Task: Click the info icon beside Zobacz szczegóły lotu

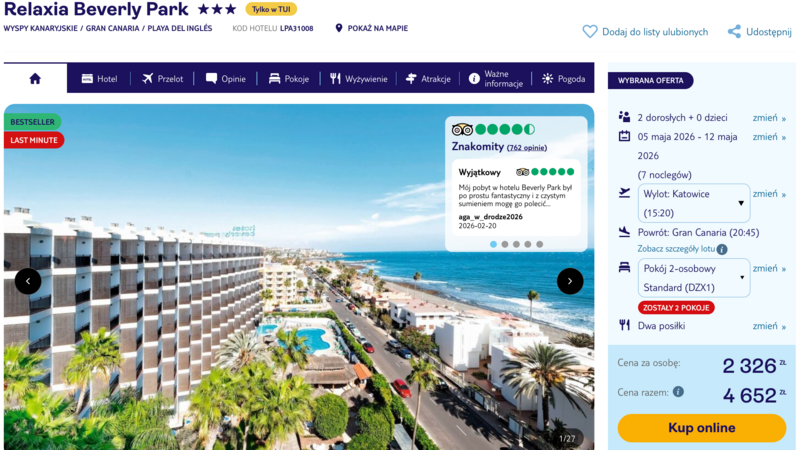Action: coord(722,249)
